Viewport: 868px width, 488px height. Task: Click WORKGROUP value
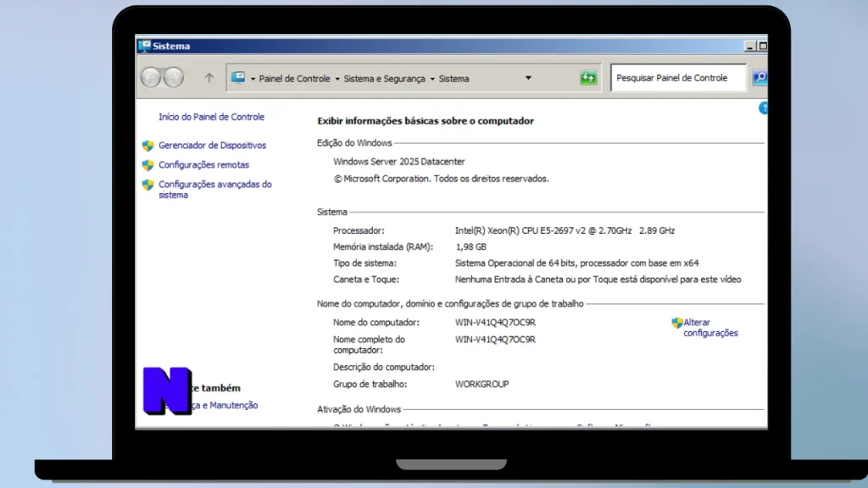pos(481,384)
